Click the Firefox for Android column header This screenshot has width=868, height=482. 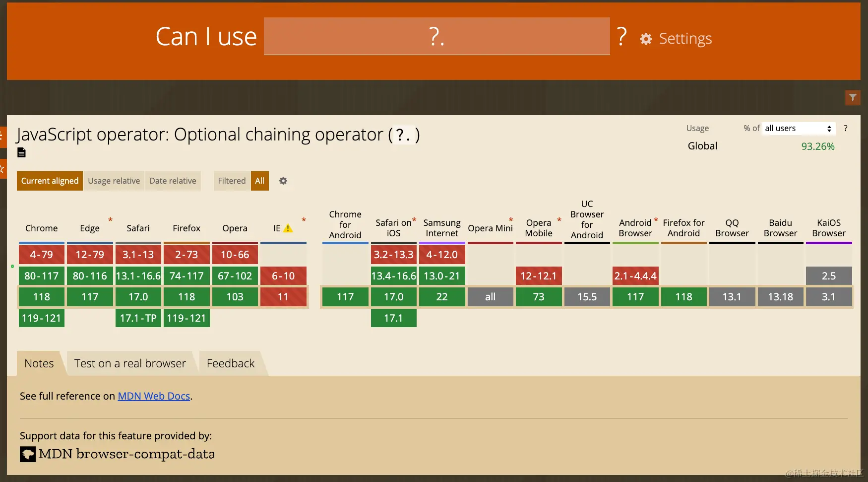click(x=684, y=228)
